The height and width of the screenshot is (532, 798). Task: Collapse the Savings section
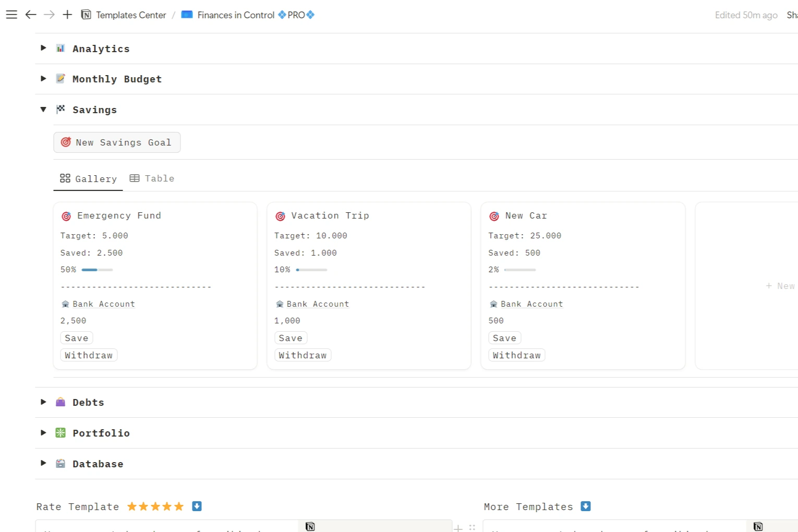43,110
